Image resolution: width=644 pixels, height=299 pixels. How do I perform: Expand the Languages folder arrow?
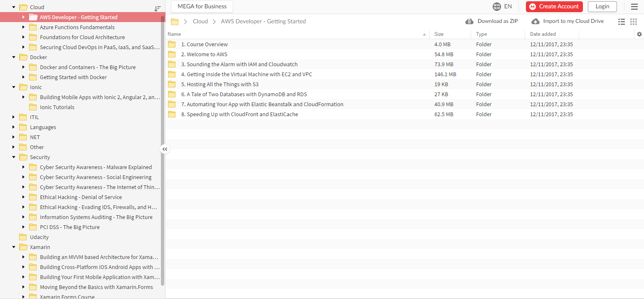point(14,127)
